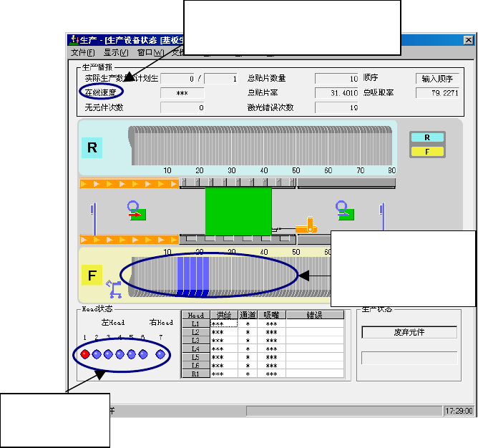
Task: Select the L5 row header
Action: tap(196, 357)
